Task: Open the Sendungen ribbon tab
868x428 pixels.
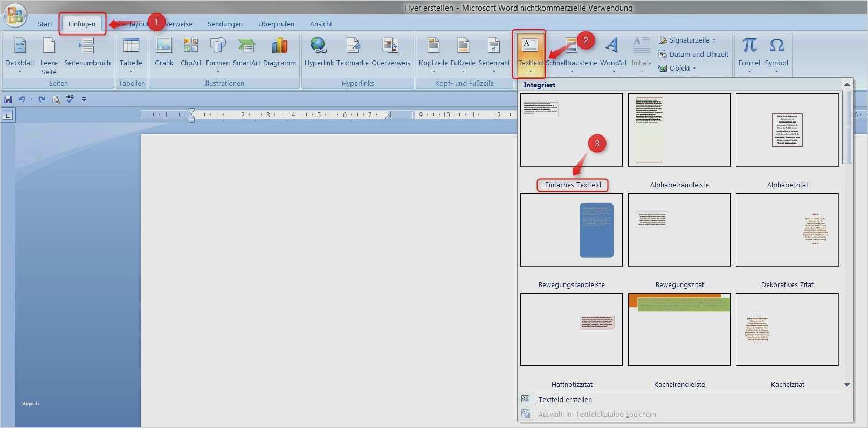Action: click(x=225, y=24)
